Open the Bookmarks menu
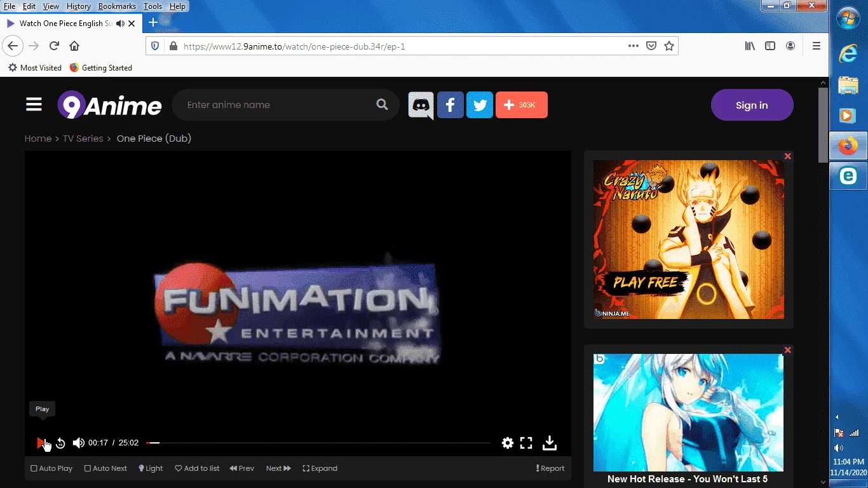This screenshot has height=488, width=868. (117, 6)
